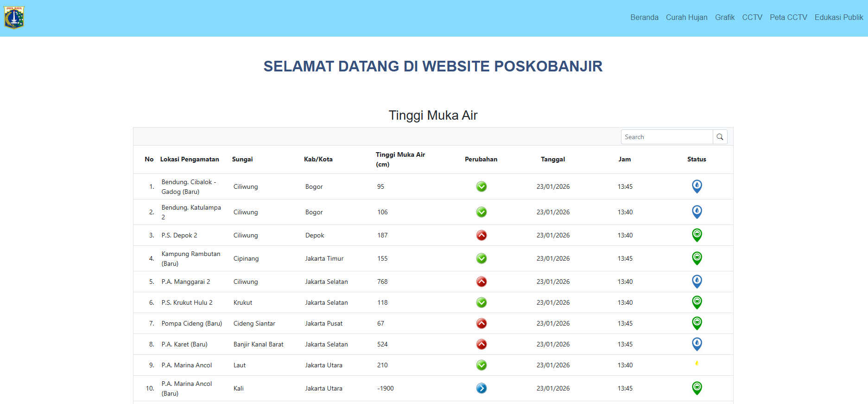The height and width of the screenshot is (404, 868).
Task: Click red up-arrow icon for P.S. Depok 2
Action: (482, 235)
